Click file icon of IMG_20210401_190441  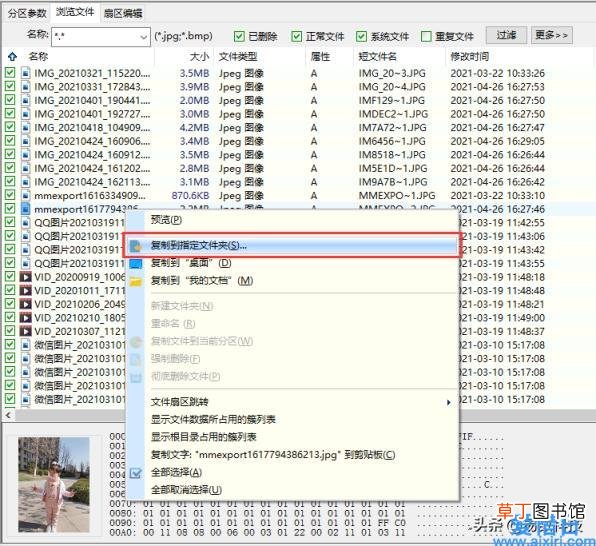click(25, 100)
